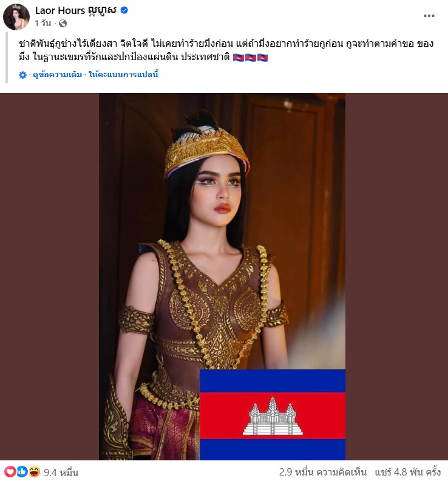Click 'ดูข้อความเดิม' to see original text
This screenshot has height=481, width=448.
[57, 75]
